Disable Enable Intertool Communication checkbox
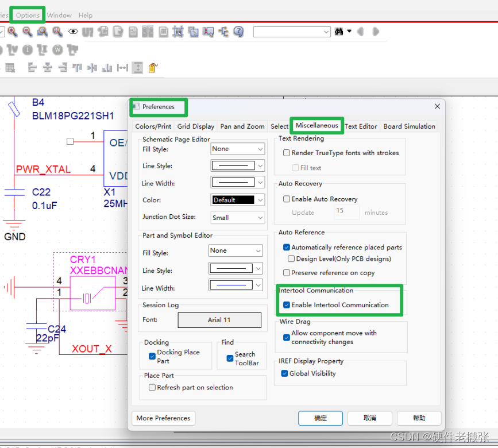Image resolution: width=498 pixels, height=448 pixels. pos(287,305)
